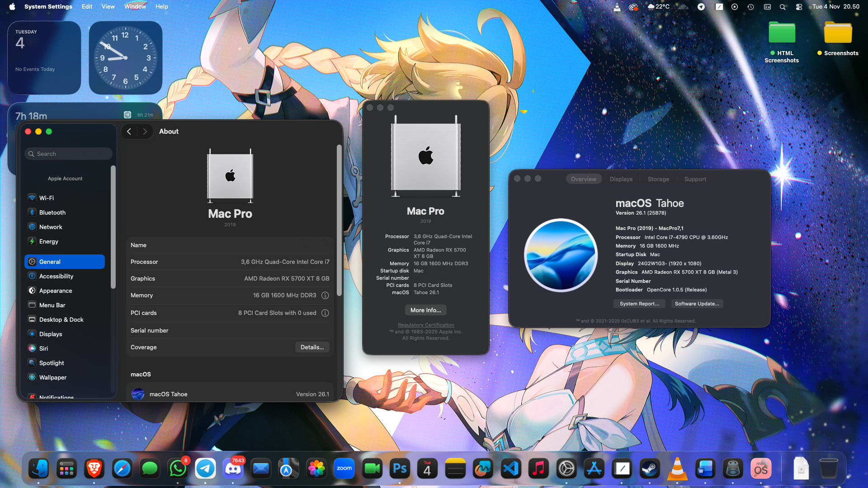Click the Software Update button
868x488 pixels.
(697, 304)
